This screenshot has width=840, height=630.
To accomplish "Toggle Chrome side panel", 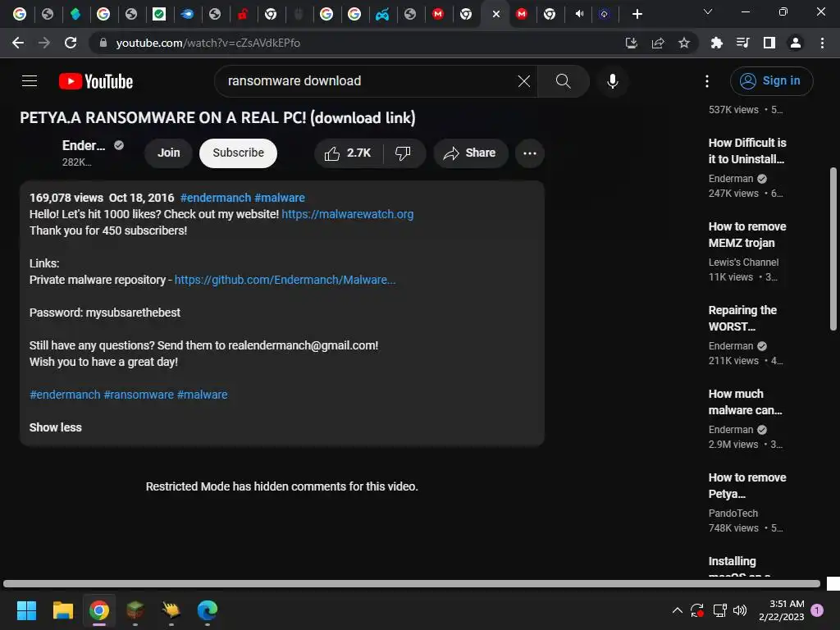I will click(769, 43).
